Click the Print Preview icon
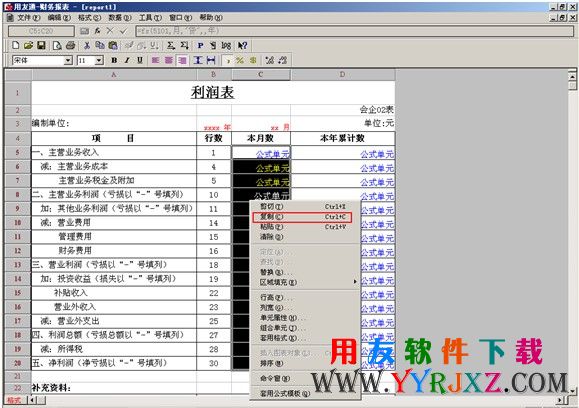The height and width of the screenshot is (408, 579). point(57,45)
